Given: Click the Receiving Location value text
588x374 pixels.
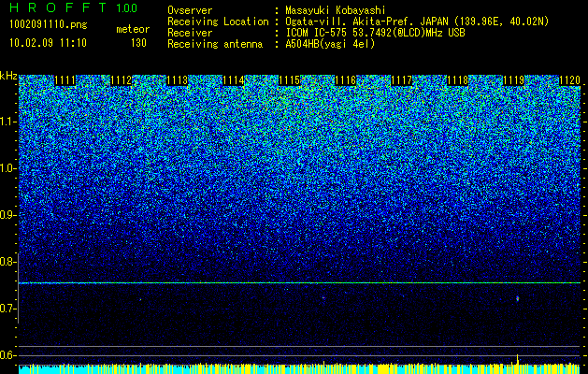Looking at the screenshot, I should [417, 22].
